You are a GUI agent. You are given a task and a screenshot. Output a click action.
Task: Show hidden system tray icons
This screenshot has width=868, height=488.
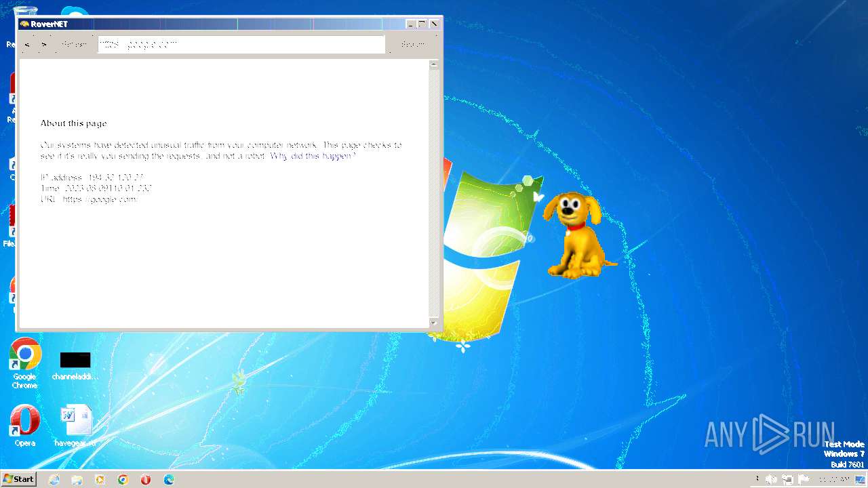click(757, 479)
